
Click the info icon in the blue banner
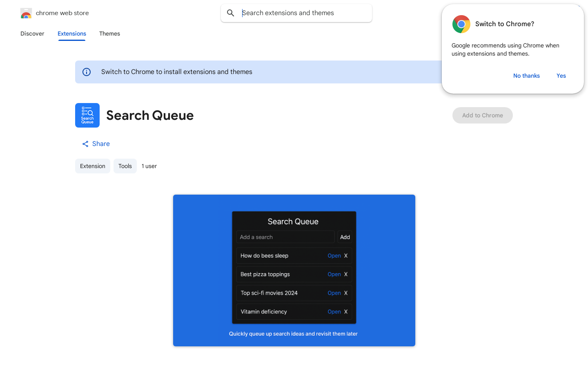coord(87,72)
